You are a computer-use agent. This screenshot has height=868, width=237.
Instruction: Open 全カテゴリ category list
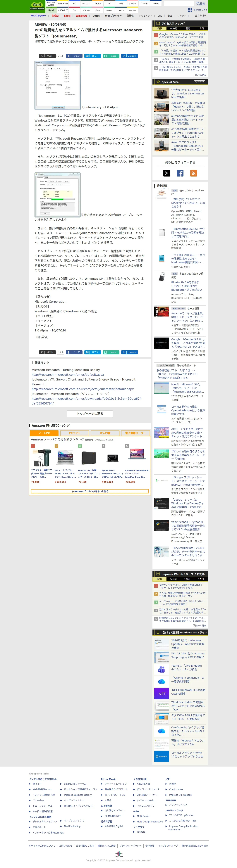[x=201, y=16]
